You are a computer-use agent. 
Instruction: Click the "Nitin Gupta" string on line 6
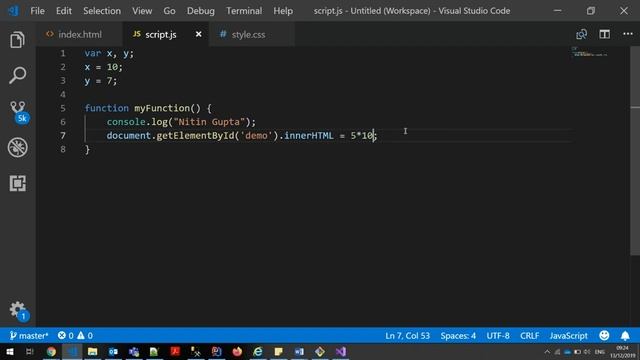pyautogui.click(x=209, y=122)
